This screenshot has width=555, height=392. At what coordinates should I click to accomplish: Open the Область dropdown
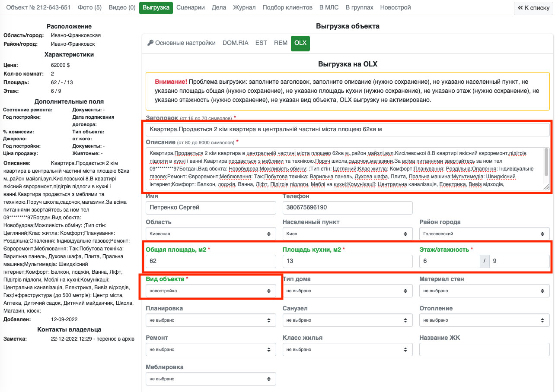(x=211, y=234)
